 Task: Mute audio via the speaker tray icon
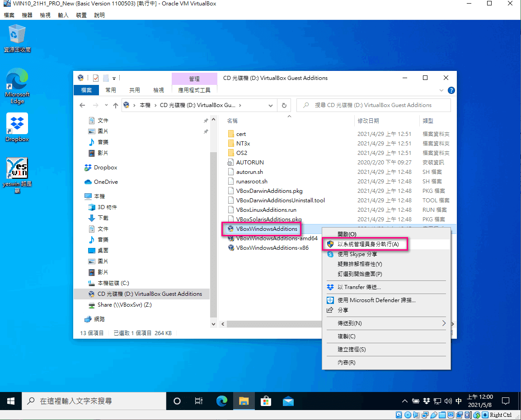pos(448,401)
